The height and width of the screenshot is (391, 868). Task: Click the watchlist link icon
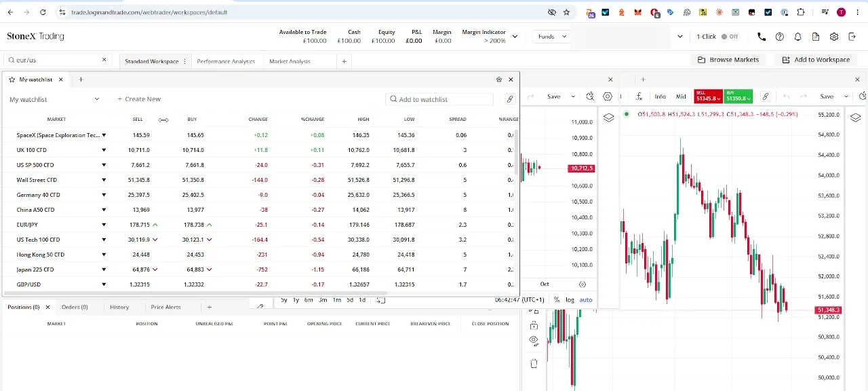pyautogui.click(x=510, y=99)
